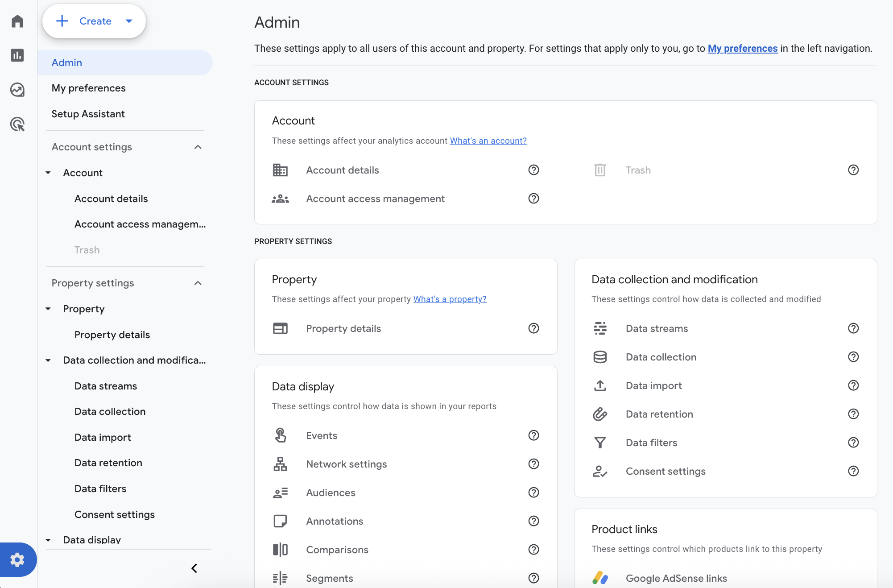Image resolution: width=893 pixels, height=588 pixels.
Task: Open the Home icon in left rail
Action: [x=17, y=21]
